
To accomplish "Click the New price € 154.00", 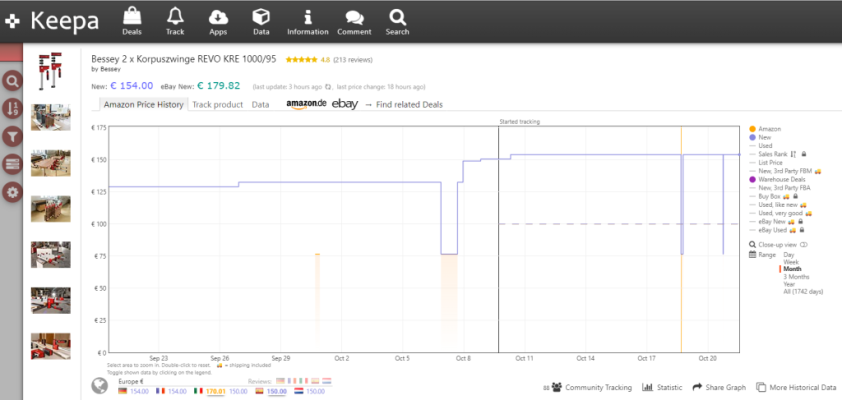I will [132, 86].
